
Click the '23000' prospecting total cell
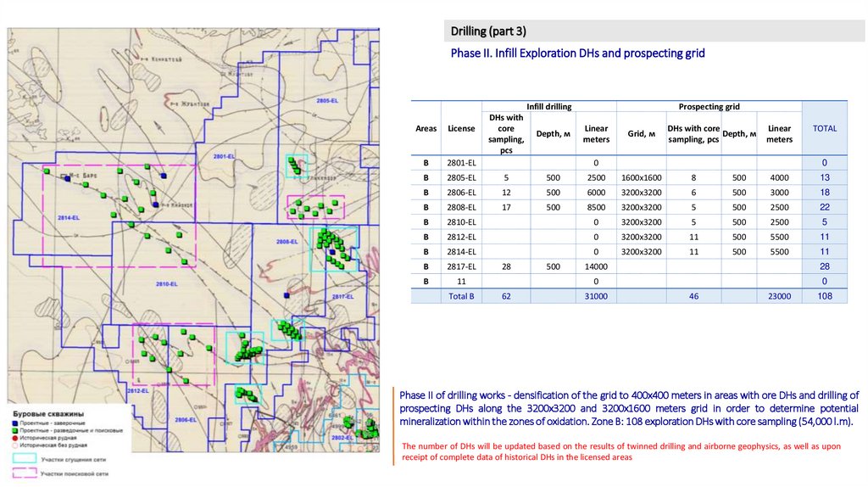pyautogui.click(x=779, y=296)
